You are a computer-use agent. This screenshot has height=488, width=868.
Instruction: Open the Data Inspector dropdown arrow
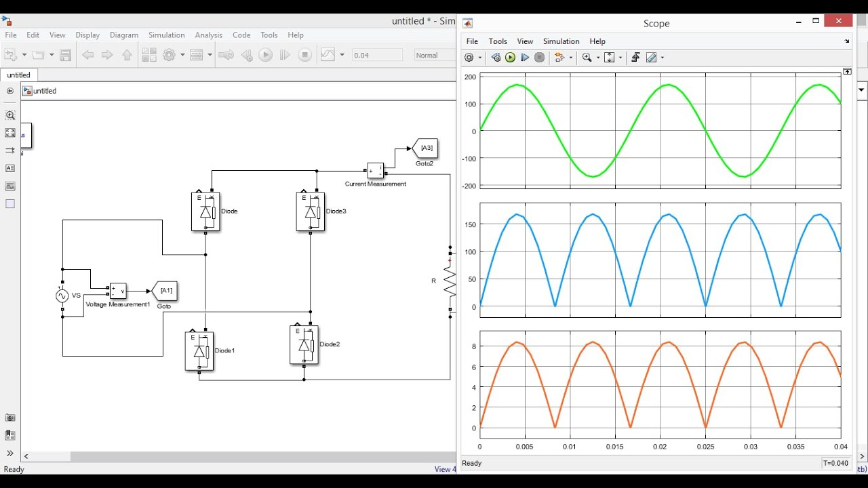click(x=342, y=55)
